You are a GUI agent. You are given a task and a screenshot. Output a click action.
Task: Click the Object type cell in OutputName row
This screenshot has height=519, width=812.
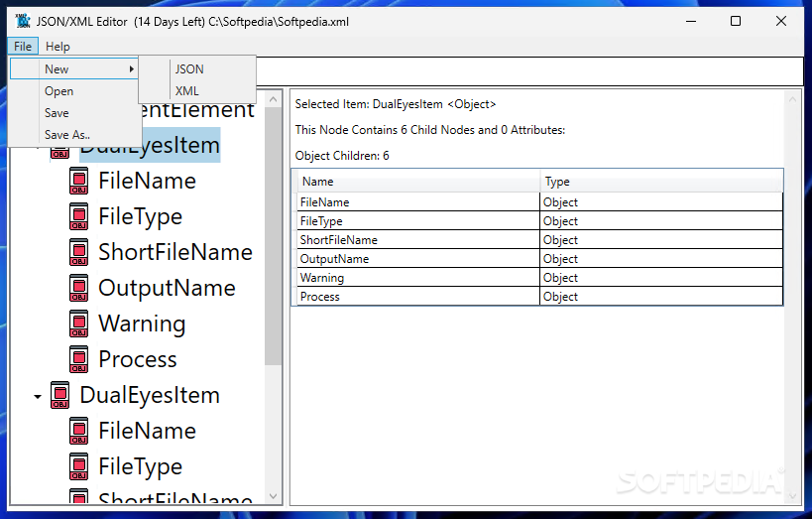tap(661, 259)
